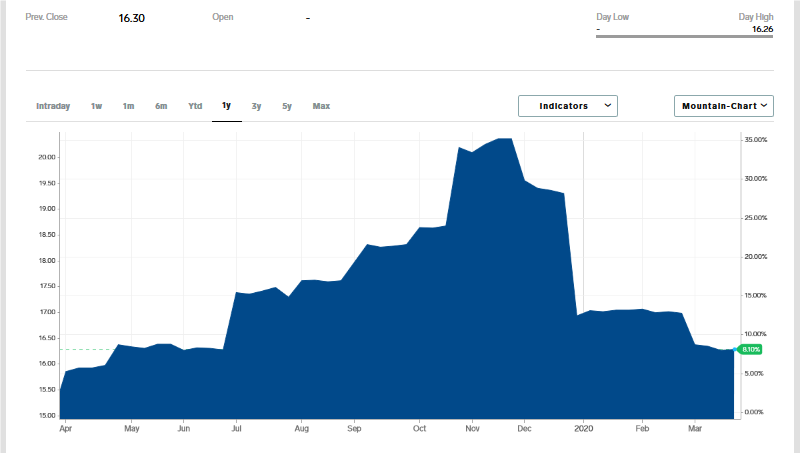This screenshot has width=804, height=453.
Task: Click the Jul label on the date axis
Action: click(x=235, y=428)
